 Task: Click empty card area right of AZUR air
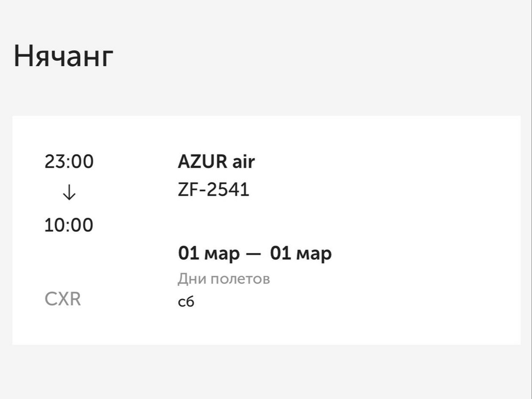377,162
